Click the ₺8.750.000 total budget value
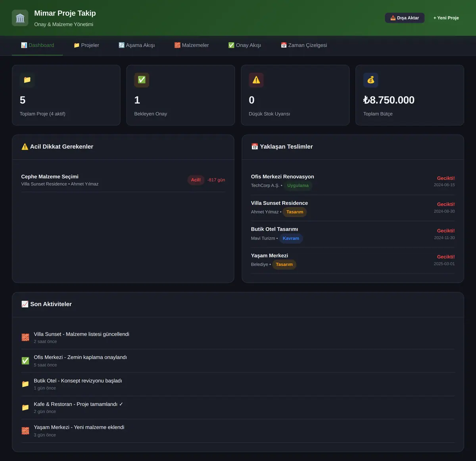Viewport: 476px width, 461px height. (389, 100)
